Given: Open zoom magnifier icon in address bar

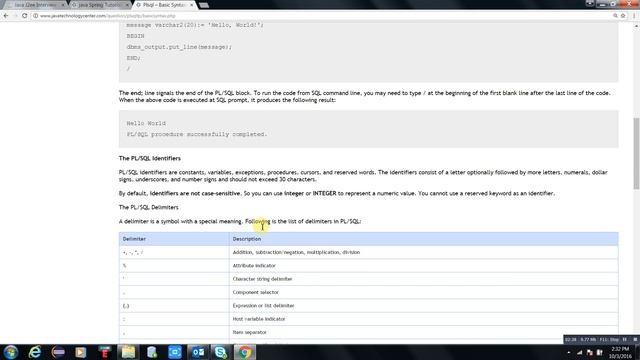Looking at the screenshot, I should 615,16.
